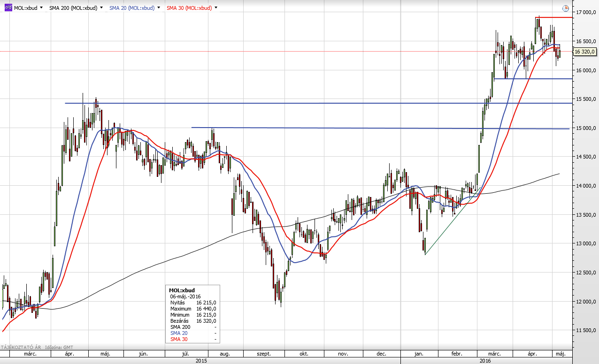Click the 11 500,0 price axis label
This screenshot has width=599, height=364.
point(585,331)
